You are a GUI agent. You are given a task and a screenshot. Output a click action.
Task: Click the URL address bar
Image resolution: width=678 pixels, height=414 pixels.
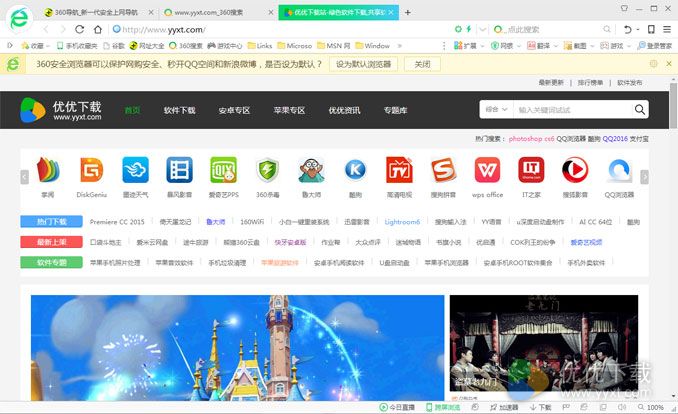281,29
